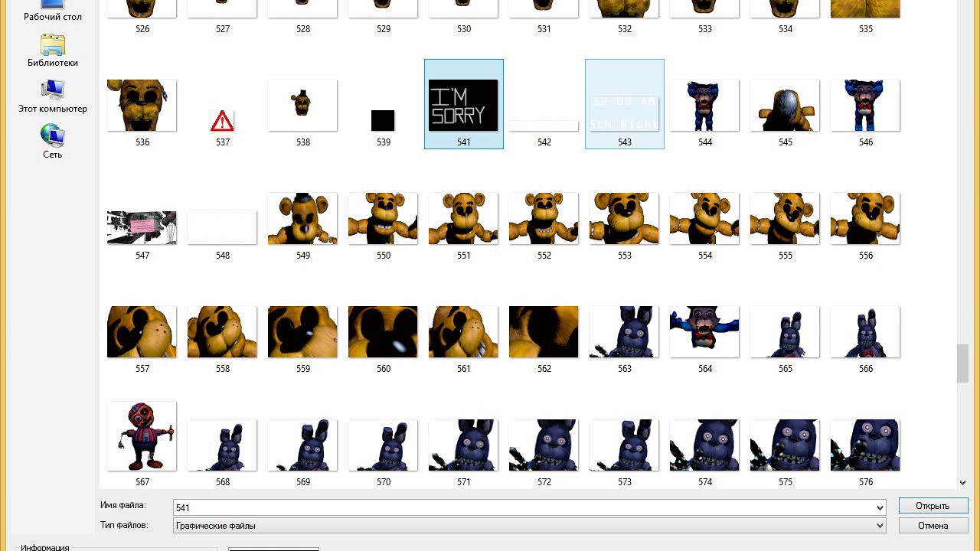Choose golden bear image 561

tap(463, 331)
